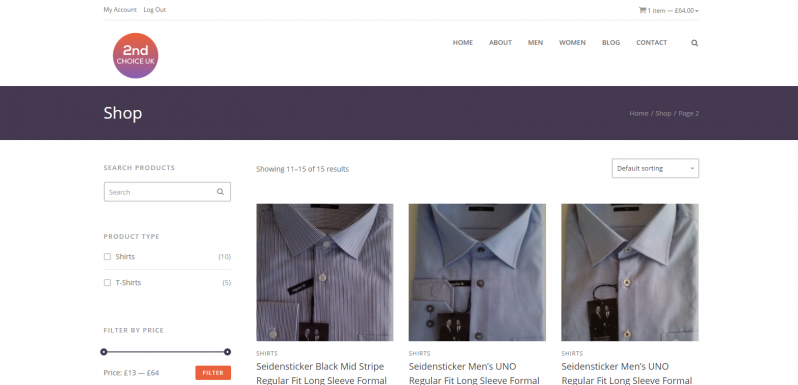Submit the product search magnifier icon
798x385 pixels.
tap(220, 192)
